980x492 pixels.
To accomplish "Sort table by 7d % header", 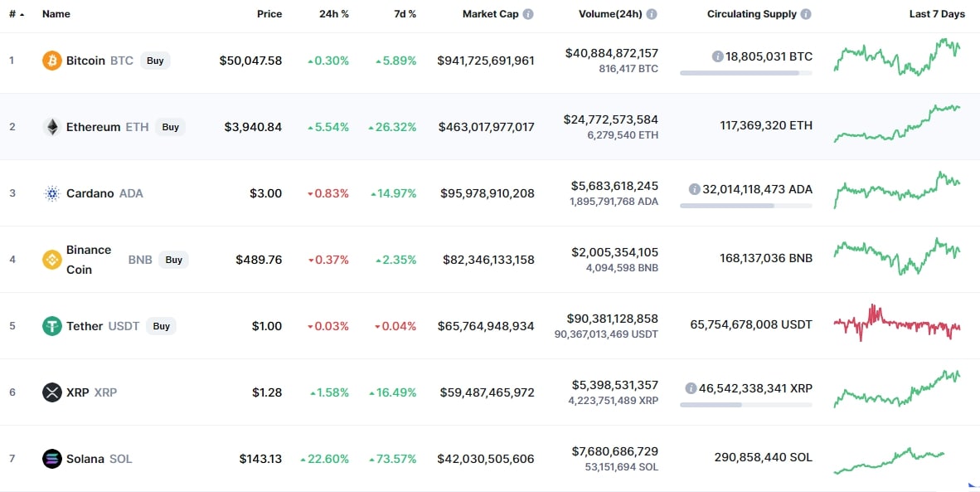I will point(404,14).
